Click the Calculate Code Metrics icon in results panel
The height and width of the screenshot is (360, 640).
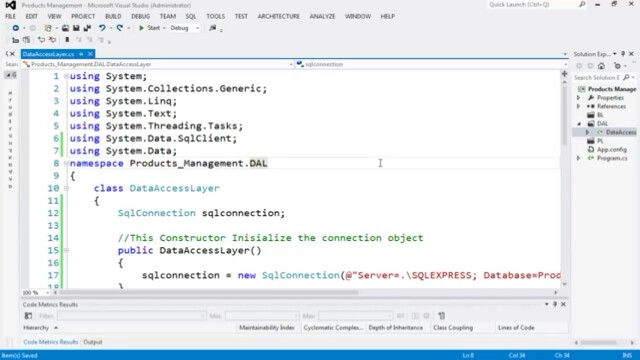click(28, 316)
